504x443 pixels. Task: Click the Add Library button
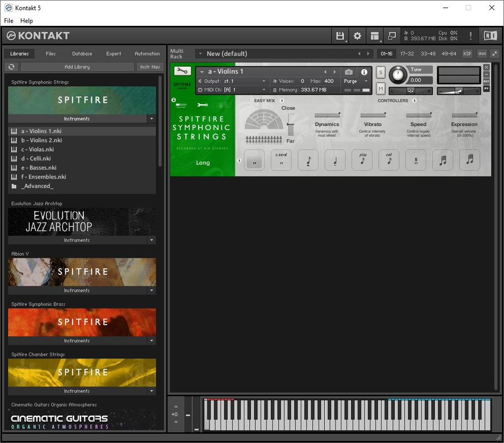point(77,67)
